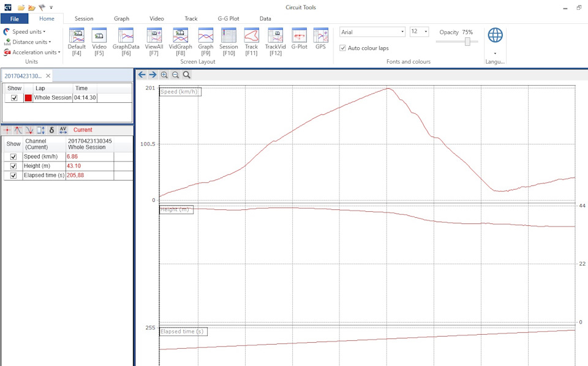588x366 pixels.
Task: Zoom out on the graph with minus magnifier
Action: click(x=175, y=75)
